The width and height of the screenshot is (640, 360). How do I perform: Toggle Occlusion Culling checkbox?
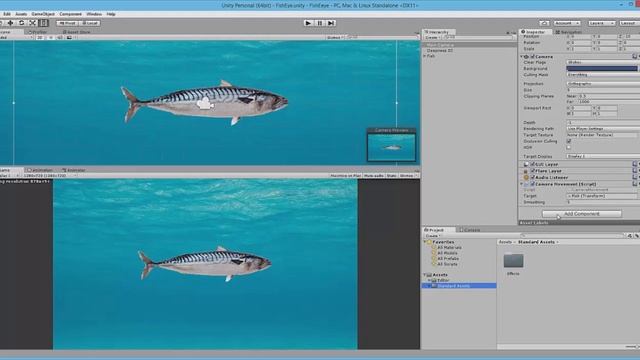click(x=569, y=141)
